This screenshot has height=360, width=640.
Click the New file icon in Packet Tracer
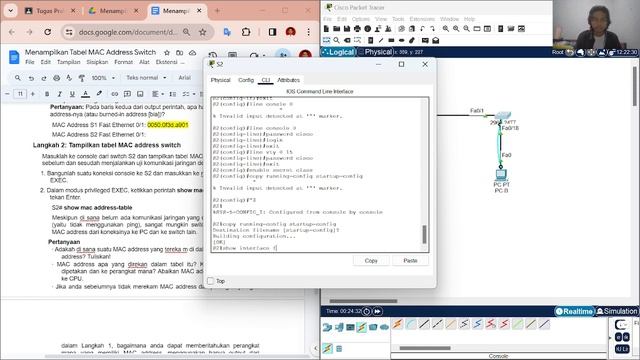(x=326, y=29)
